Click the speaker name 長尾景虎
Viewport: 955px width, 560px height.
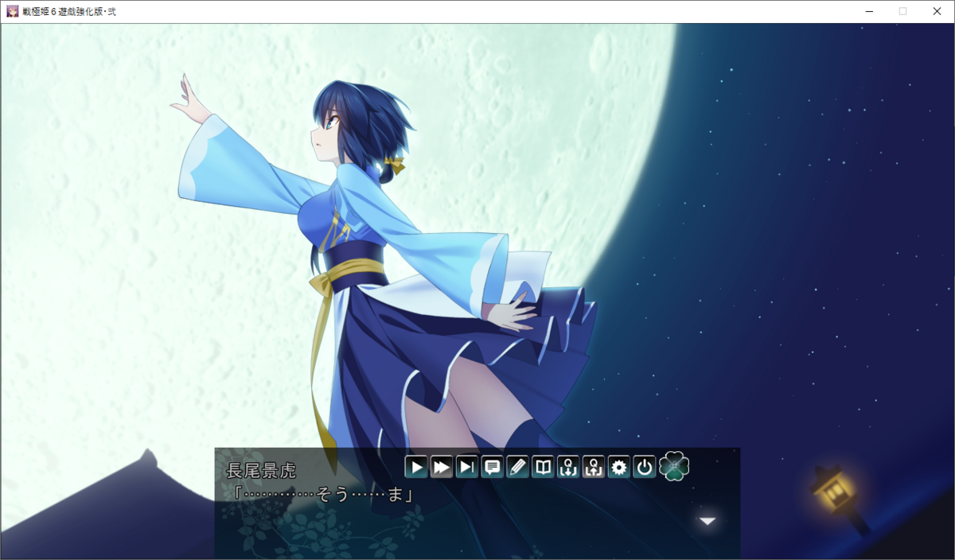(260, 471)
